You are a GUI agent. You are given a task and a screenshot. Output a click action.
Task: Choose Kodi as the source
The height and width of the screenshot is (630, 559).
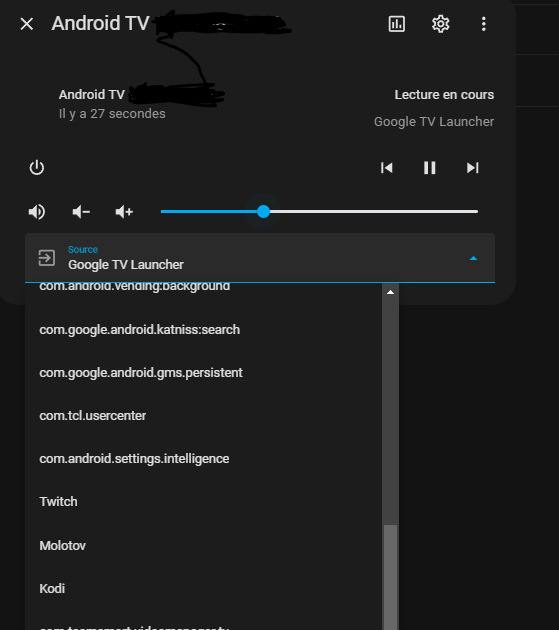point(203,588)
